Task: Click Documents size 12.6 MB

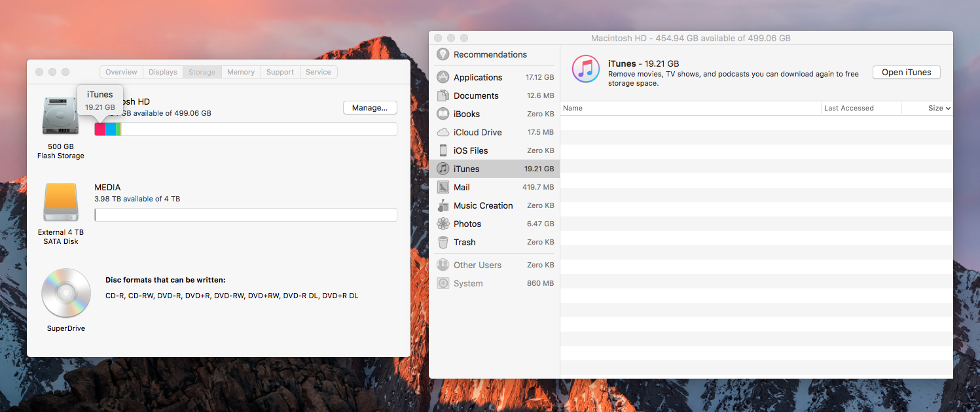Action: click(540, 95)
